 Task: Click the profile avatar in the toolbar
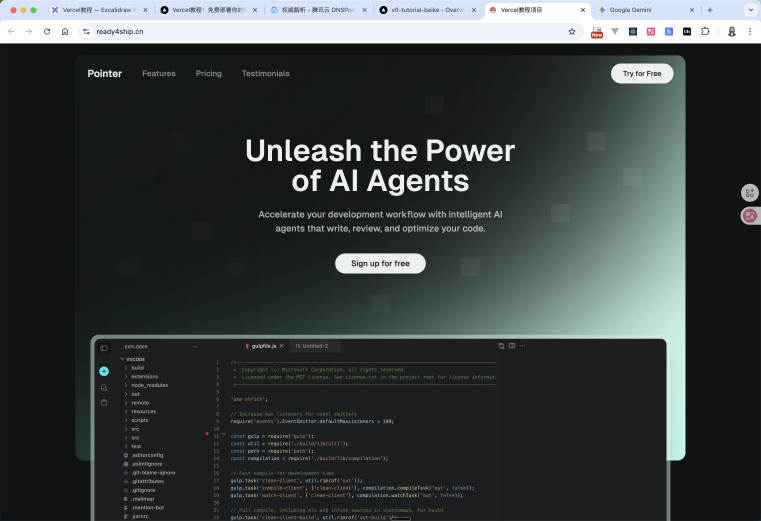732,31
